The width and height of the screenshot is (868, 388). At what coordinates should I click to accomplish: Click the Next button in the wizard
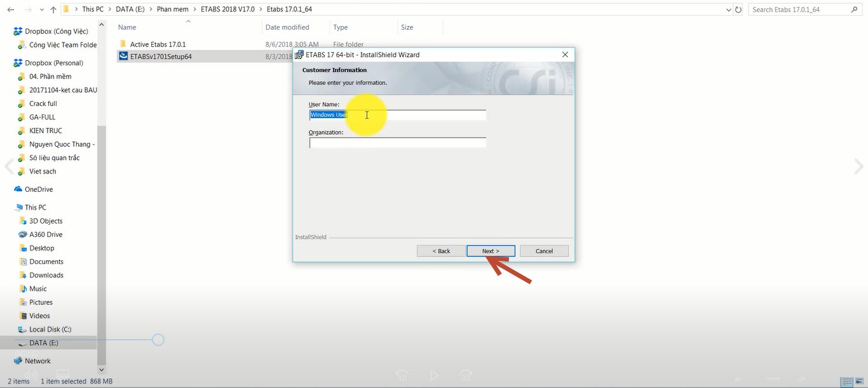click(491, 251)
